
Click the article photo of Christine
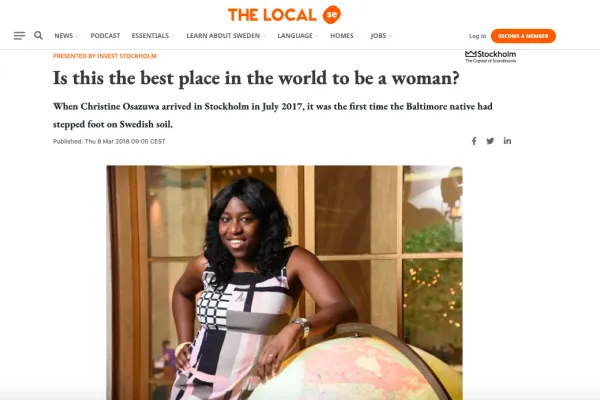tap(284, 282)
